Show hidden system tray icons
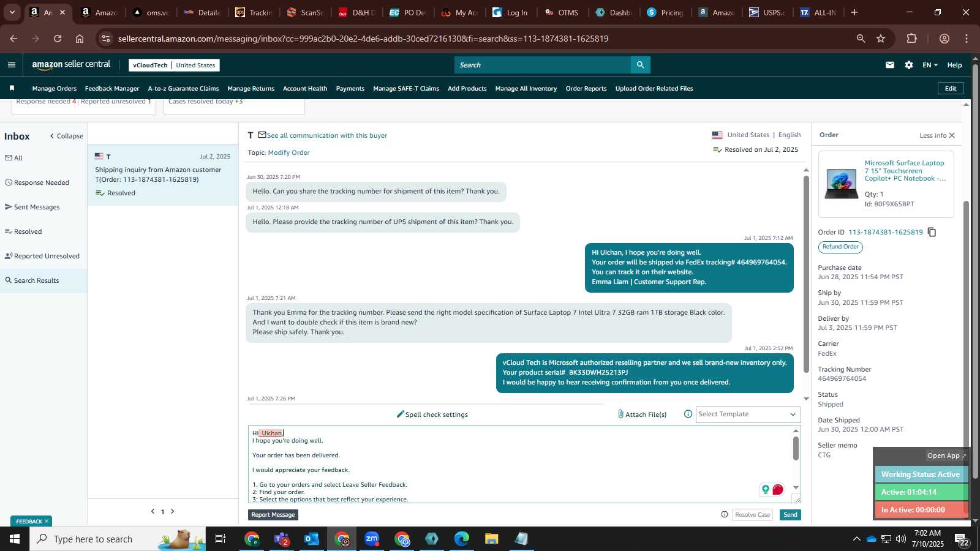 point(856,539)
